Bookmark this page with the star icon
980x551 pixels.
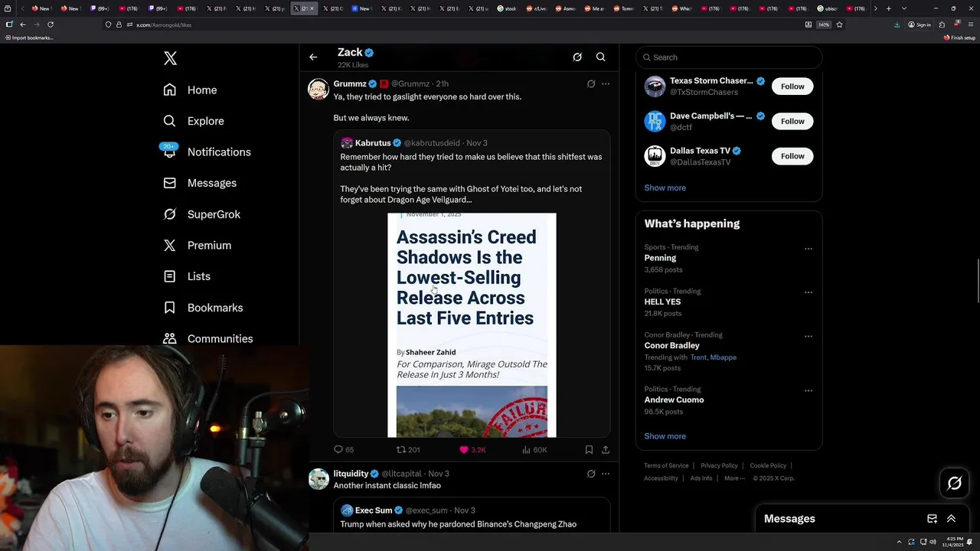point(839,24)
